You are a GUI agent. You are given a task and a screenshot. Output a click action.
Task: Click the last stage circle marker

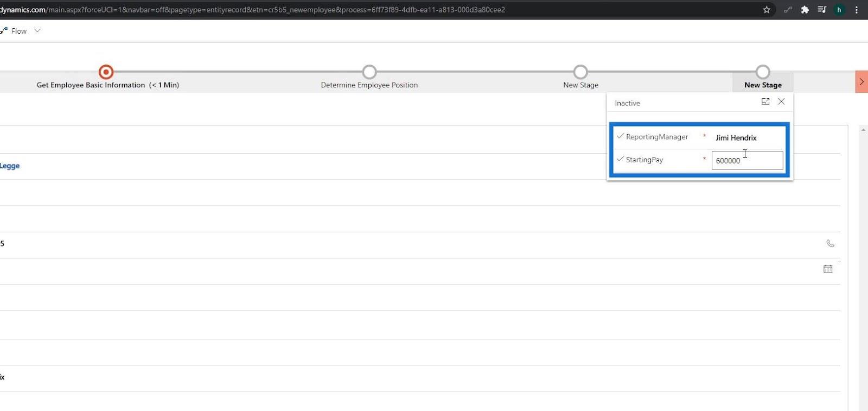[763, 72]
